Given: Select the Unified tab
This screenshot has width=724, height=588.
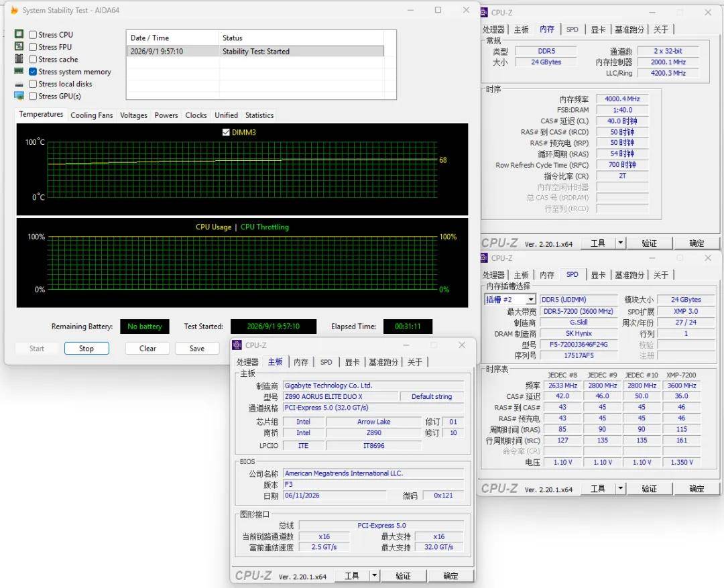Looking at the screenshot, I should tap(227, 115).
